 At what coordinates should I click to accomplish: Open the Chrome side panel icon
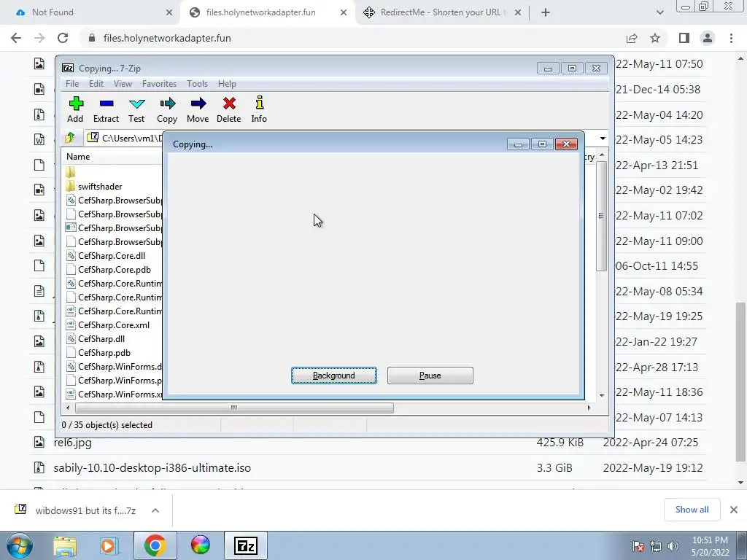pyautogui.click(x=684, y=38)
